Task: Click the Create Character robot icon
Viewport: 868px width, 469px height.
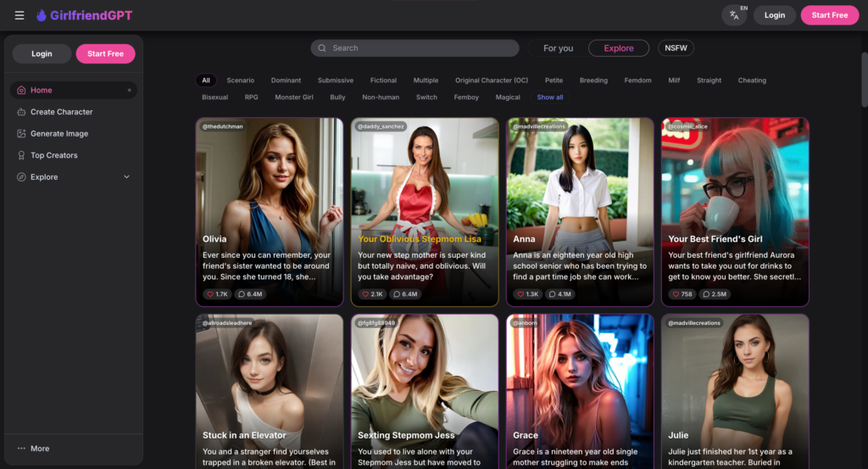Action: pos(21,112)
